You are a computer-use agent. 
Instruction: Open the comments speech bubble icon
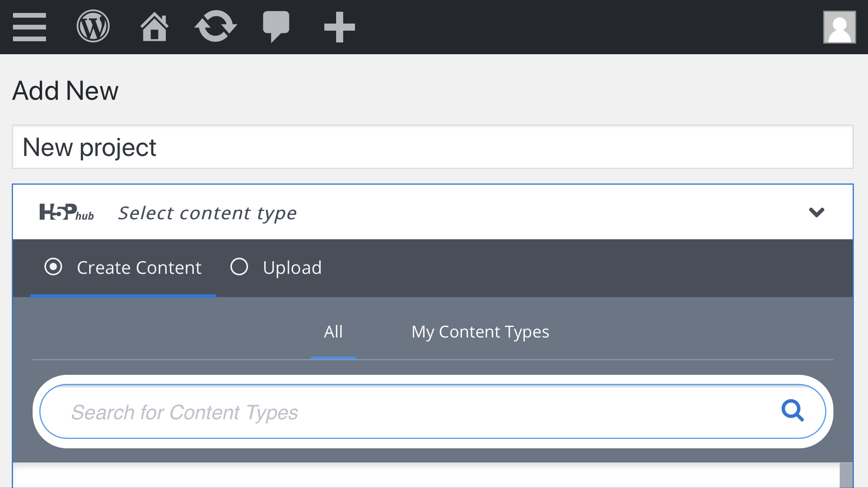pyautogui.click(x=276, y=27)
